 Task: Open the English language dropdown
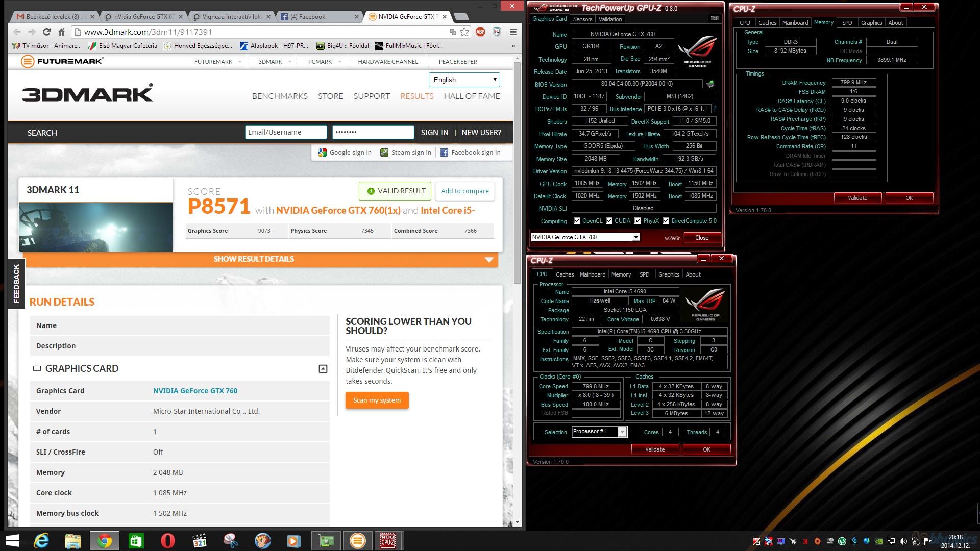tap(464, 80)
